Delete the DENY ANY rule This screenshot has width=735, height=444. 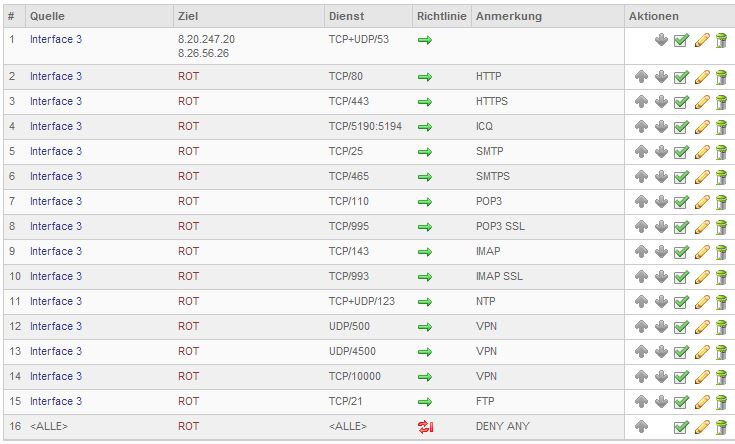[x=720, y=427]
